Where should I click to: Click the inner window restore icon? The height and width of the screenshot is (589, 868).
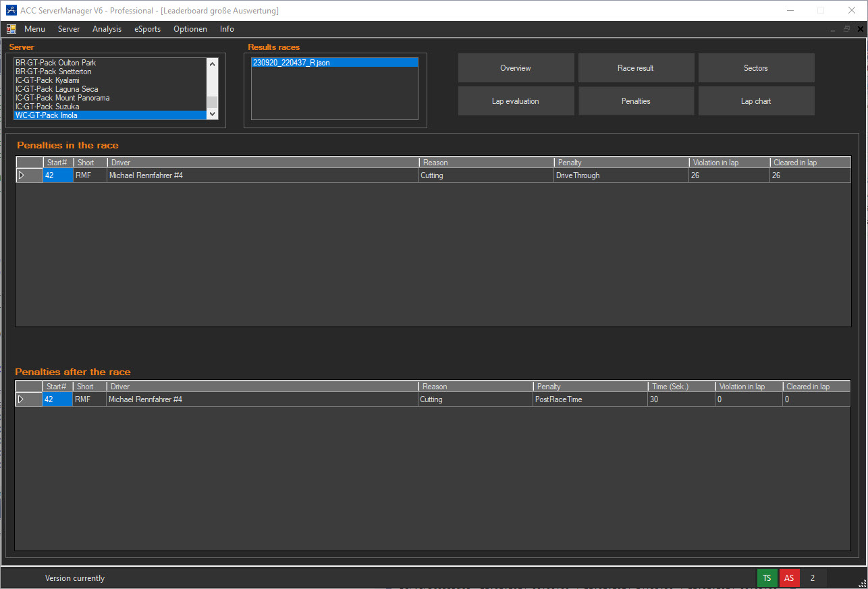846,29
